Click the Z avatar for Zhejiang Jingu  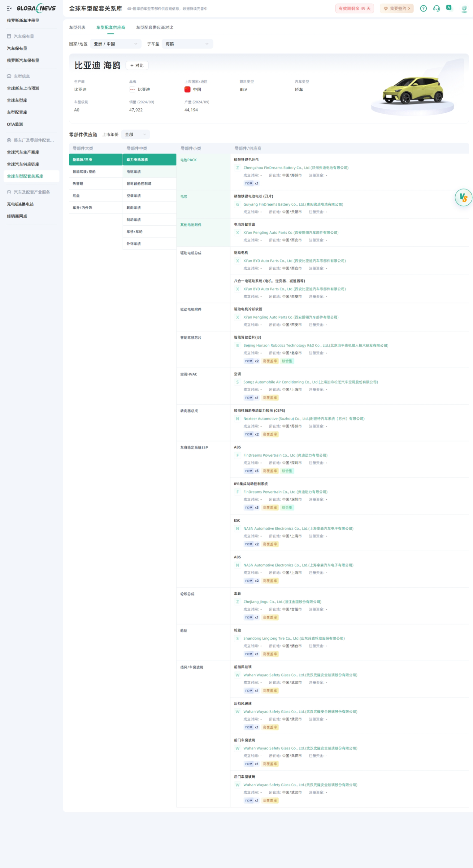pyautogui.click(x=237, y=602)
